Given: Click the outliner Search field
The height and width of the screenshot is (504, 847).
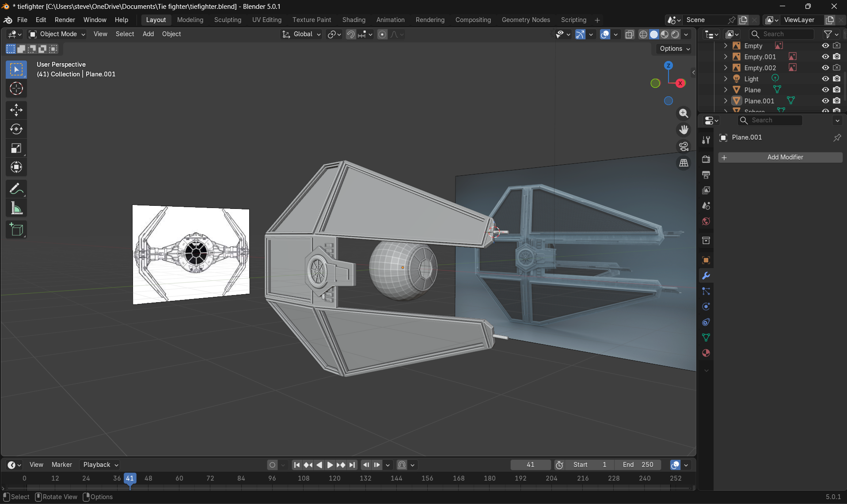Looking at the screenshot, I should [781, 34].
